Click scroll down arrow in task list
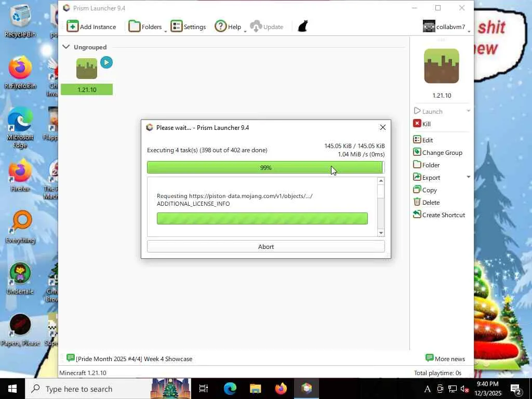Image resolution: width=532 pixels, height=399 pixels. (x=381, y=233)
